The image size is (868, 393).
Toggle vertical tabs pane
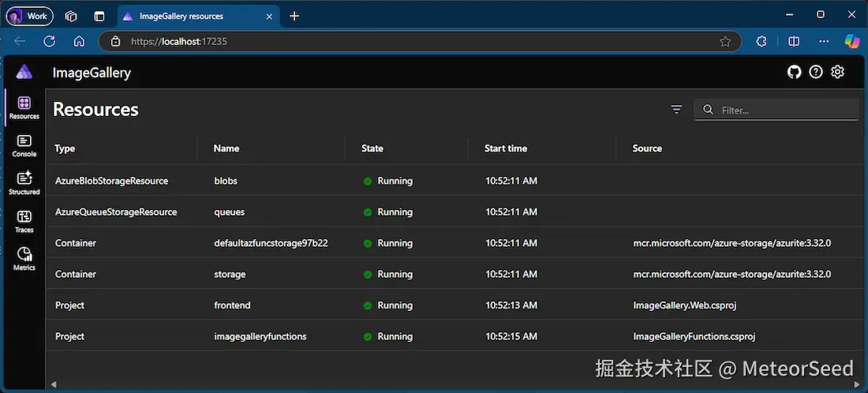pos(99,16)
